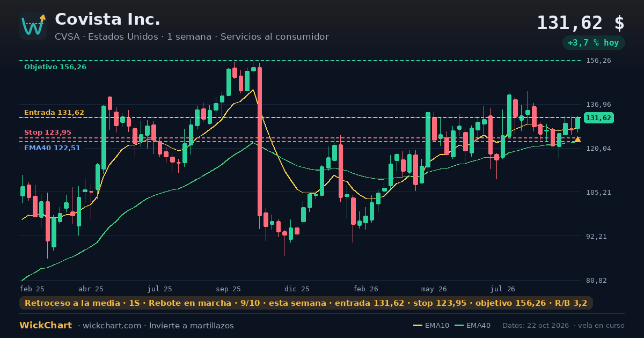This screenshot has width=644, height=338.
Task: Click the "80,82" price axis label
Action: pyautogui.click(x=596, y=281)
